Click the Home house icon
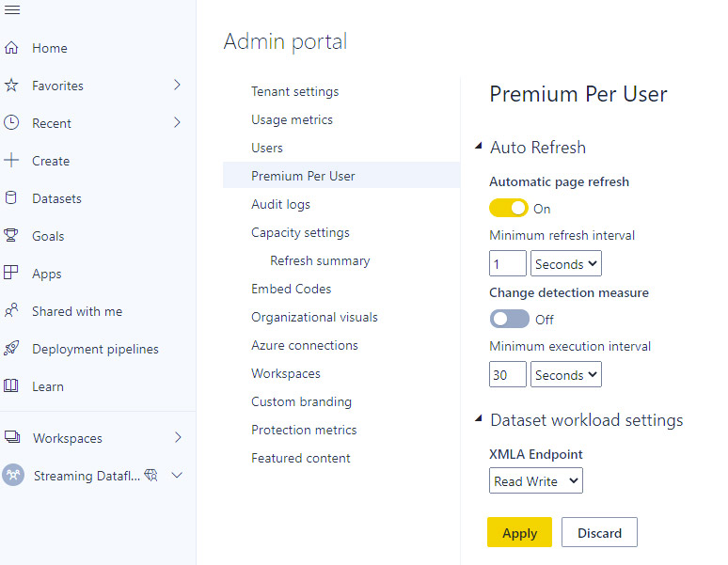Viewport: 728px width, 565px height. click(11, 47)
